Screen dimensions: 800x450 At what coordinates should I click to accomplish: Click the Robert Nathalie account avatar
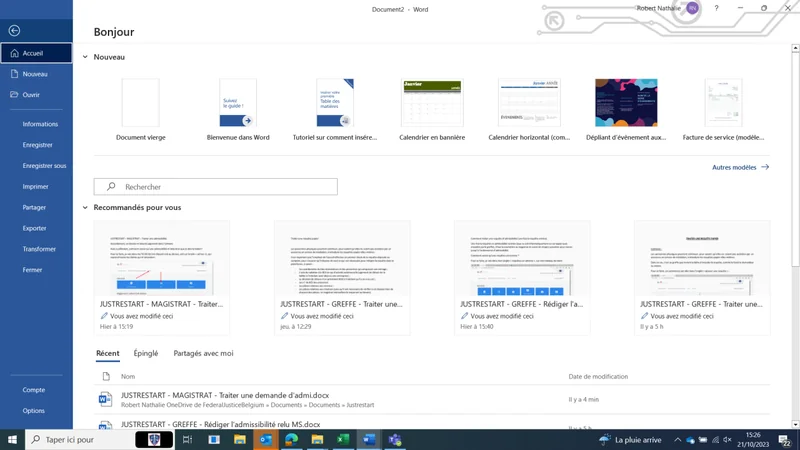[x=693, y=8]
